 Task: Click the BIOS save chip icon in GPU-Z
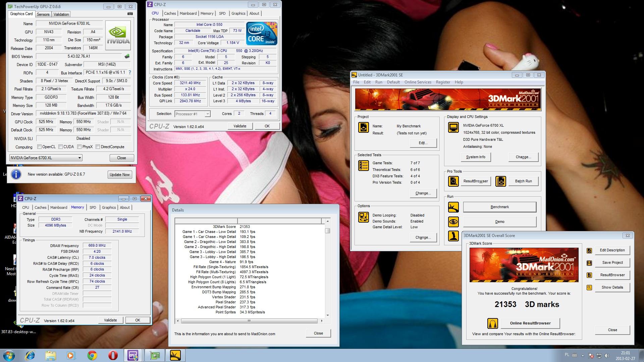pyautogui.click(x=127, y=56)
